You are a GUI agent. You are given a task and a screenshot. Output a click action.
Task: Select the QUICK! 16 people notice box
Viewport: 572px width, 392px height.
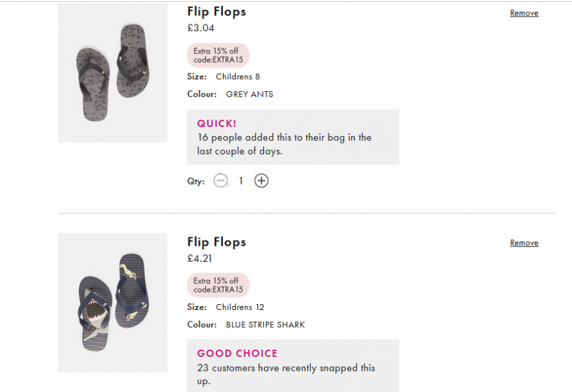pyautogui.click(x=293, y=137)
